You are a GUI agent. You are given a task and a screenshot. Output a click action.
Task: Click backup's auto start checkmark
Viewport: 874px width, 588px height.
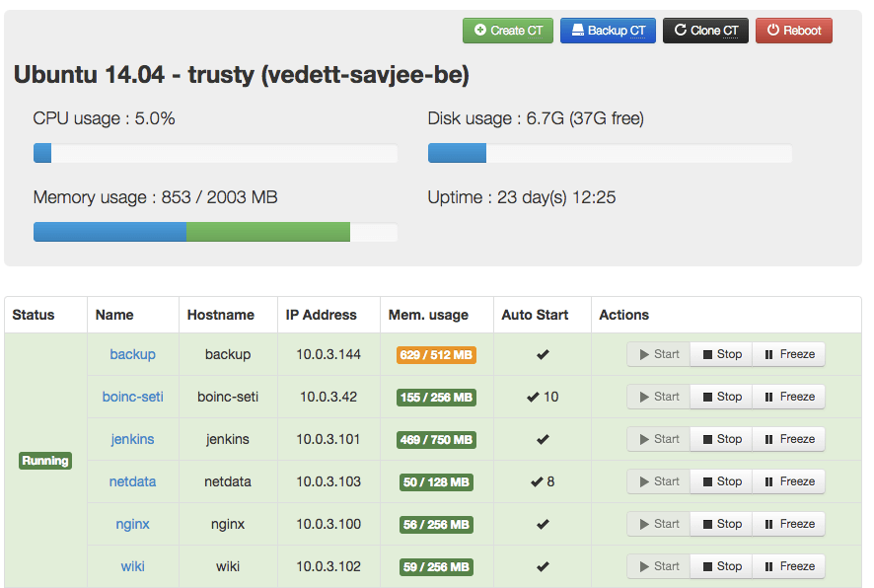pos(543,354)
